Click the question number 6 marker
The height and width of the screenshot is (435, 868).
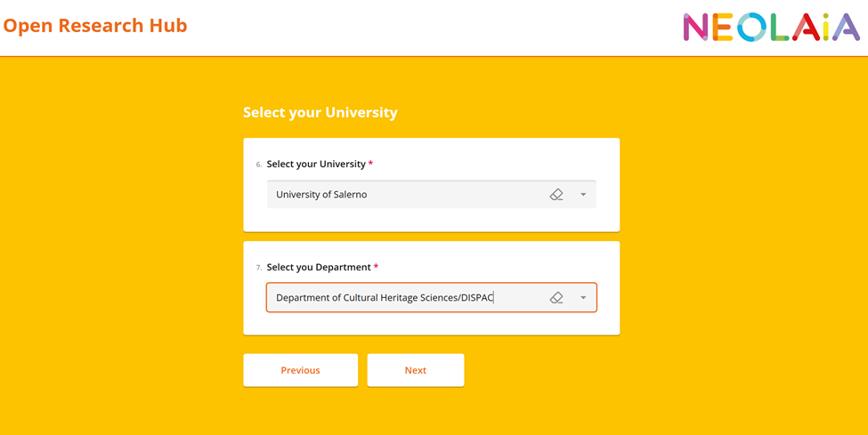(258, 165)
